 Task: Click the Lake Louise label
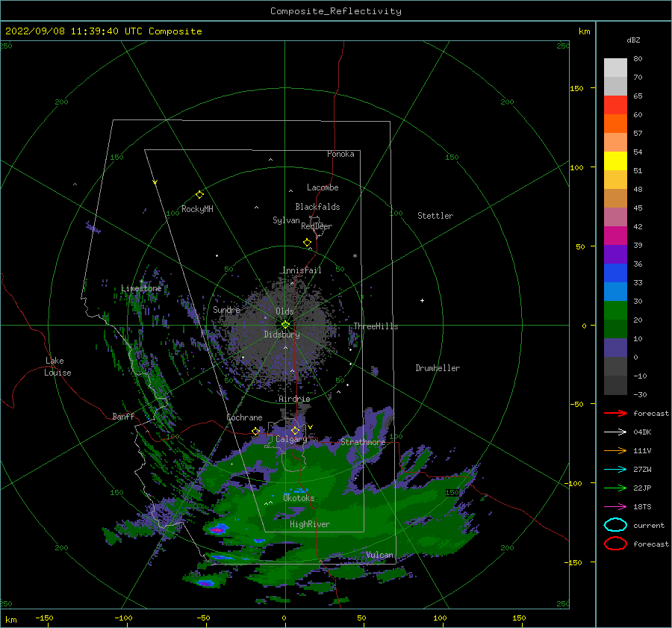click(x=57, y=367)
